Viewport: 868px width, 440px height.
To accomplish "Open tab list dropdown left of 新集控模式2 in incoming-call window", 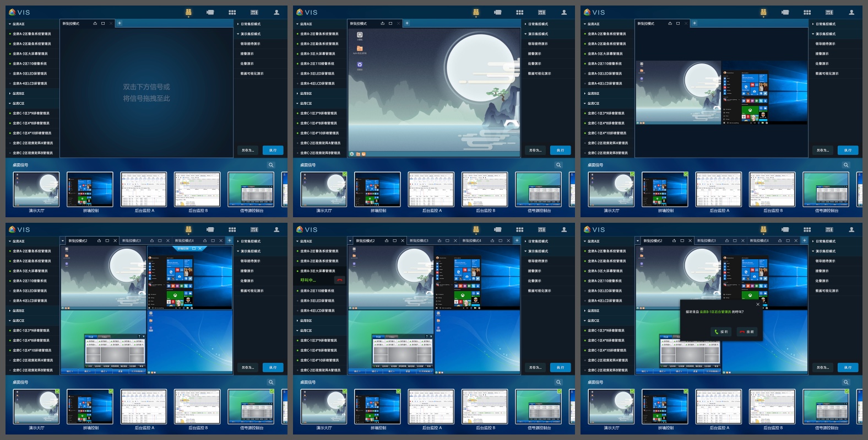I will click(638, 241).
